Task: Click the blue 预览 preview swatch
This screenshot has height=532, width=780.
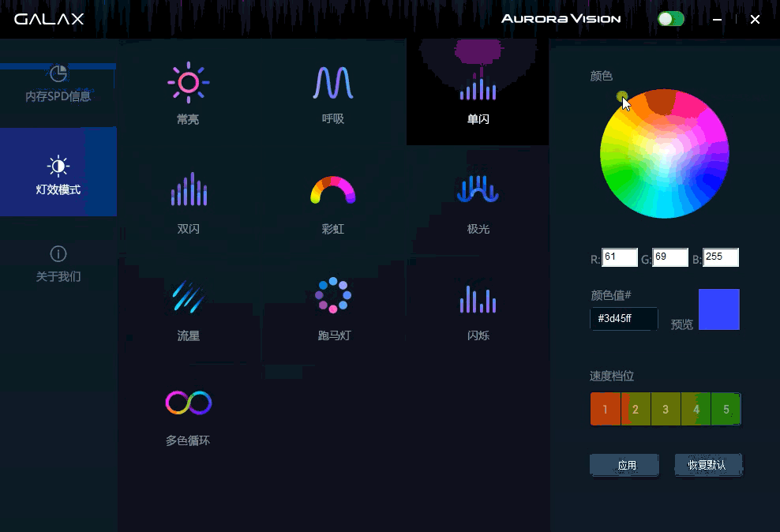Action: [x=718, y=309]
